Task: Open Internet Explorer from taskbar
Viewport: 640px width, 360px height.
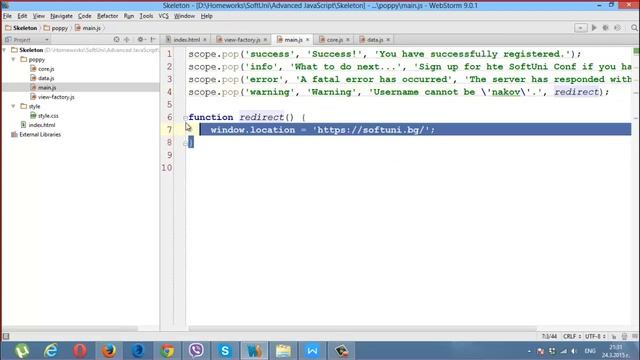Action: click(x=51, y=351)
